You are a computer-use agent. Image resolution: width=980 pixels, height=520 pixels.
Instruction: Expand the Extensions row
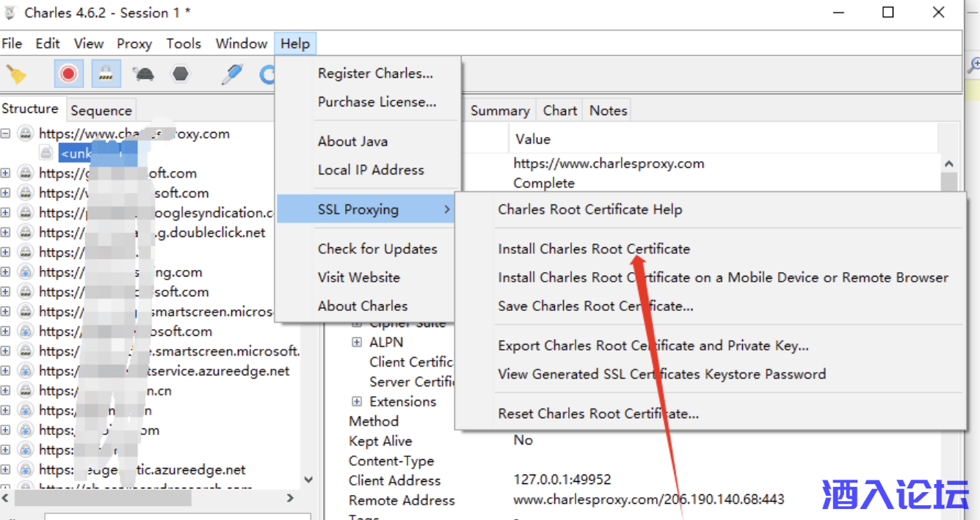pos(357,401)
